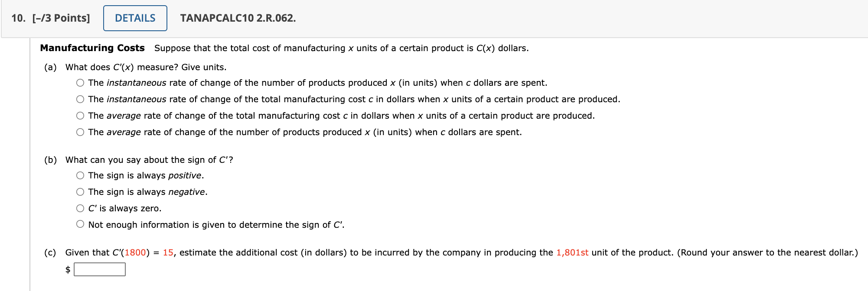The width and height of the screenshot is (868, 291).
Task: Select the instantaneous rate of total cost option
Action: coord(80,99)
